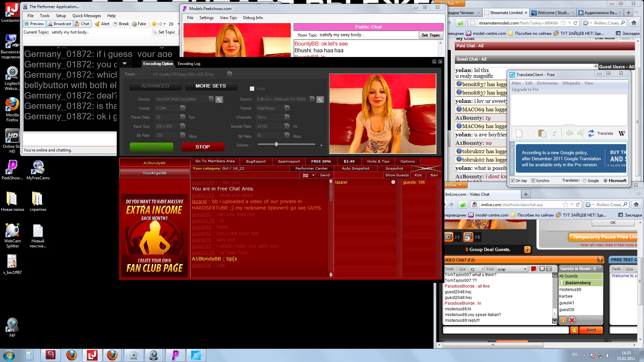Screen dimensions: 644x362
Task: Toggle the Synchro checkbox
Action: [533, 181]
